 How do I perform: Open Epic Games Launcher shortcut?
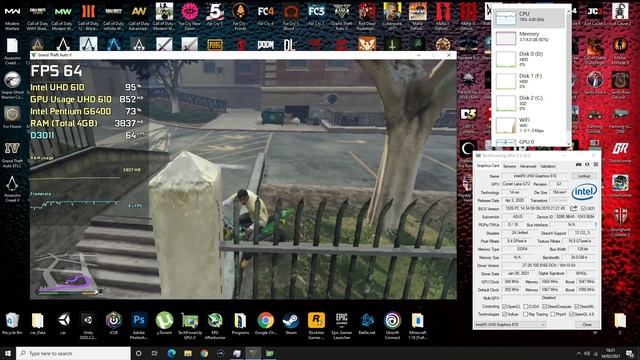[x=342, y=325]
